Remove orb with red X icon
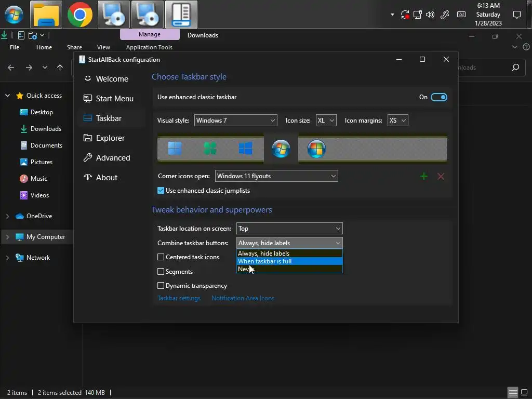Screen dimensions: 532x399 coord(441,176)
